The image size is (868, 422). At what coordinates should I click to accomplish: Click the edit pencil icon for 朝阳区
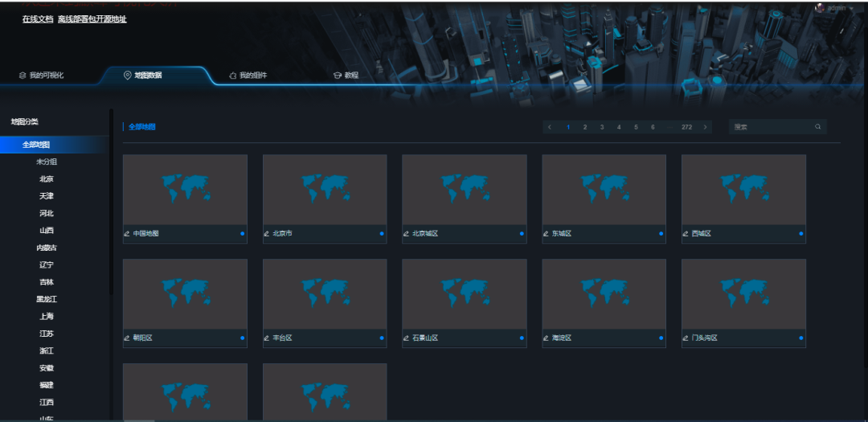coord(127,338)
